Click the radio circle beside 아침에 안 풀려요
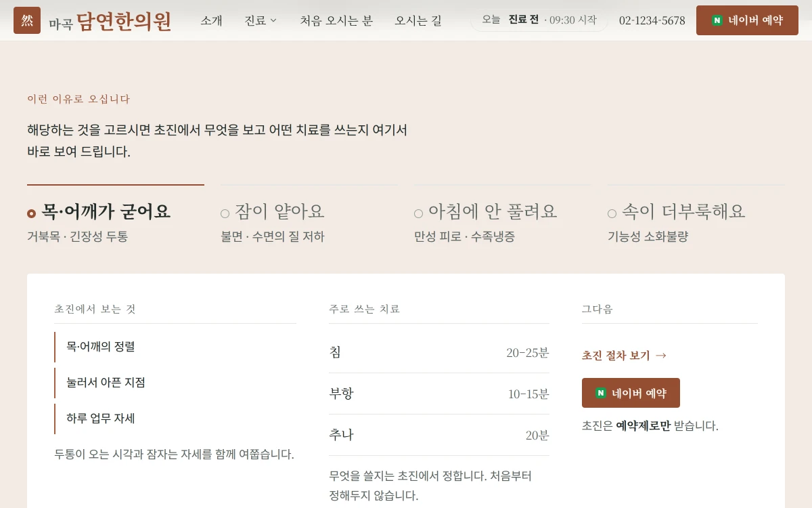The width and height of the screenshot is (812, 508). [x=419, y=213]
